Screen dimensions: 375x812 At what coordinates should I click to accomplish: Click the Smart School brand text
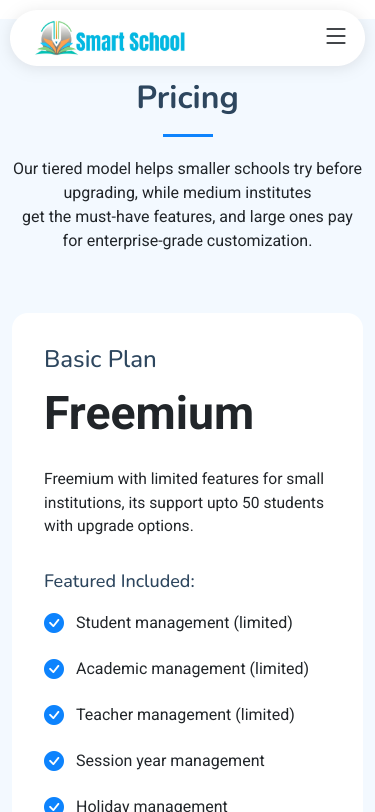point(131,41)
